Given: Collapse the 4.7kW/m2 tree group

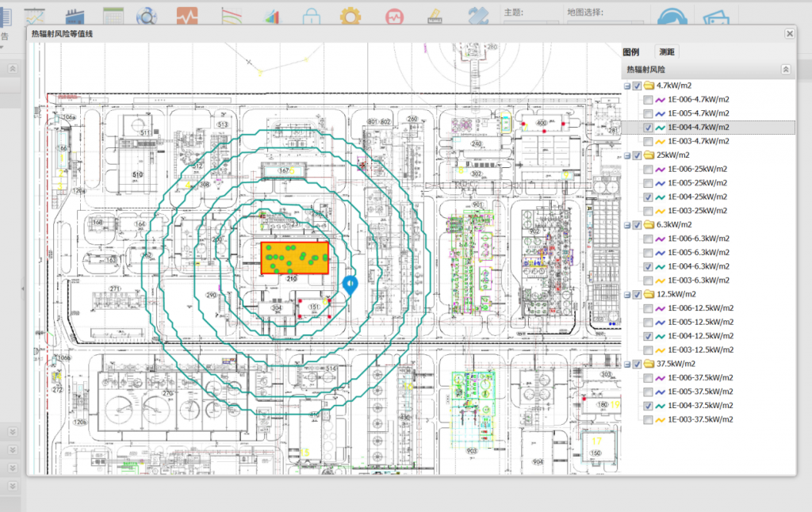Looking at the screenshot, I should point(628,86).
